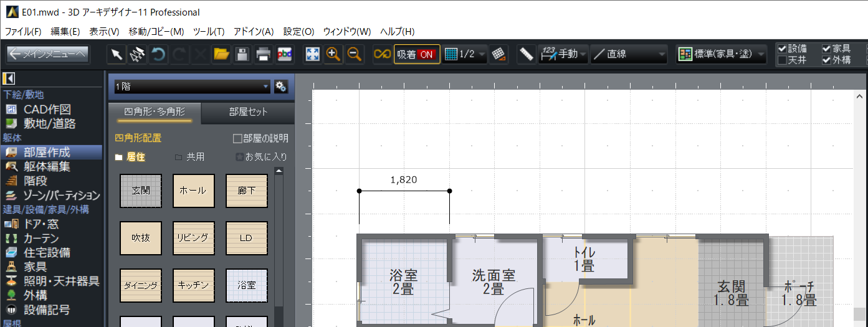Click the undo arrow icon
Viewport: 868px width, 327px height.
click(159, 54)
